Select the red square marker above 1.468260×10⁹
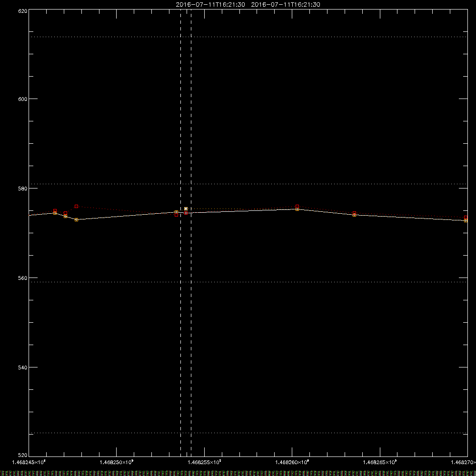This screenshot has width=476, height=476. [x=297, y=207]
